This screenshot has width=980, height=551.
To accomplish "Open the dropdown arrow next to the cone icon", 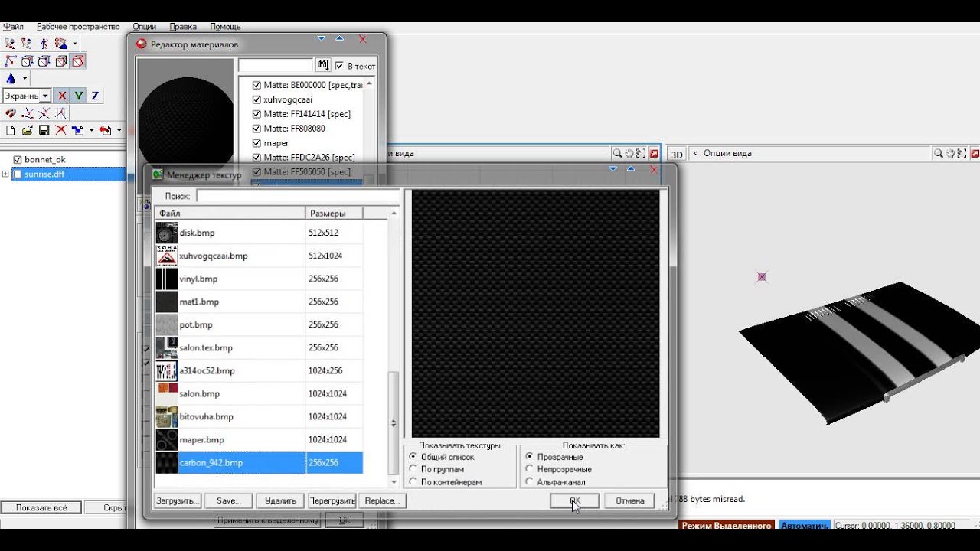I will [x=24, y=79].
